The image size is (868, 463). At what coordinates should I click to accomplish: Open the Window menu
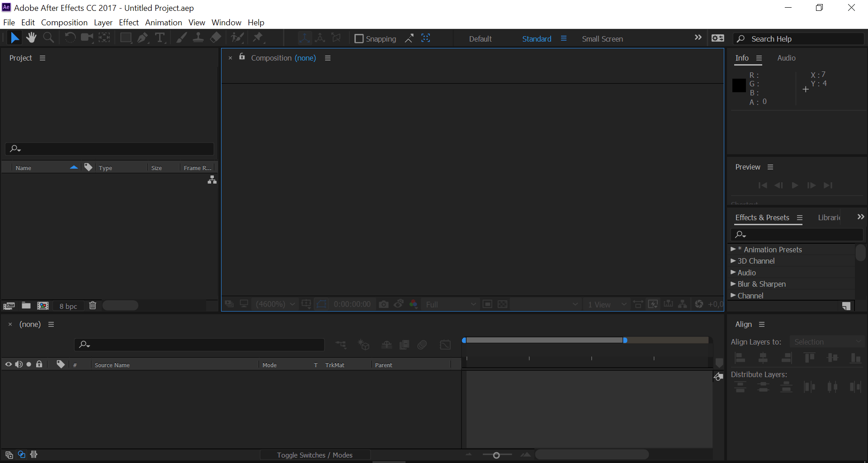226,22
